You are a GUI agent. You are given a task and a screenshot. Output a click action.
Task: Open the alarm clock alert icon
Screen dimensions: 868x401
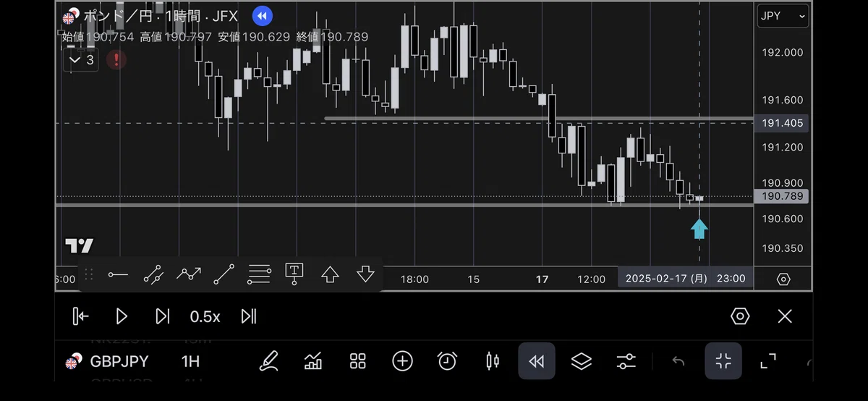pos(447,360)
